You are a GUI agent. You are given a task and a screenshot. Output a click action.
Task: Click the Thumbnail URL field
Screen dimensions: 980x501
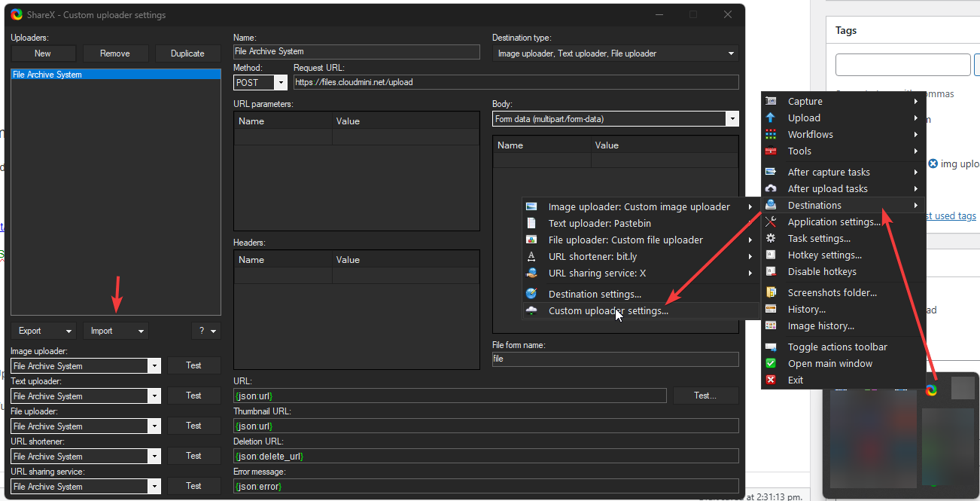click(486, 426)
